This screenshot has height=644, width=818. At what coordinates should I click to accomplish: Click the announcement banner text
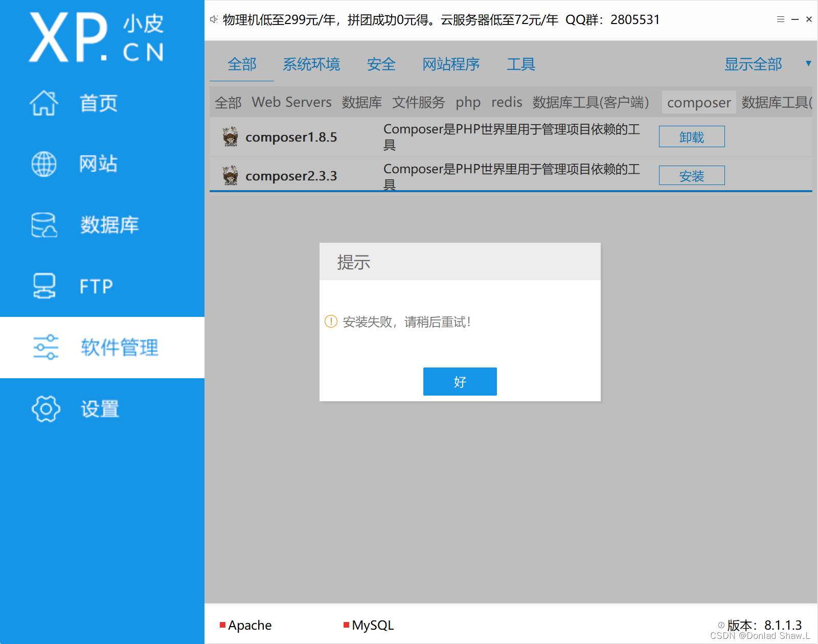coord(441,19)
